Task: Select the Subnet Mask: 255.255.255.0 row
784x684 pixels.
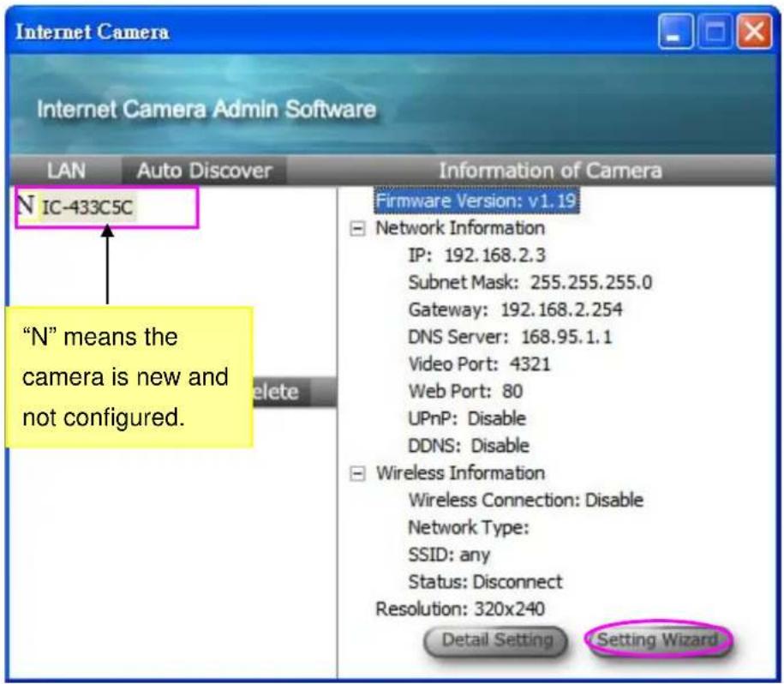Action: click(530, 283)
